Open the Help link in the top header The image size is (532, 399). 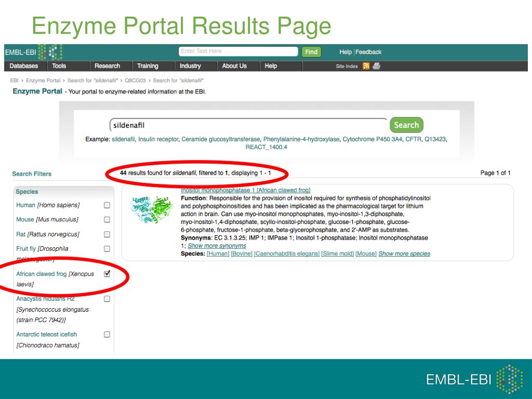coord(345,52)
